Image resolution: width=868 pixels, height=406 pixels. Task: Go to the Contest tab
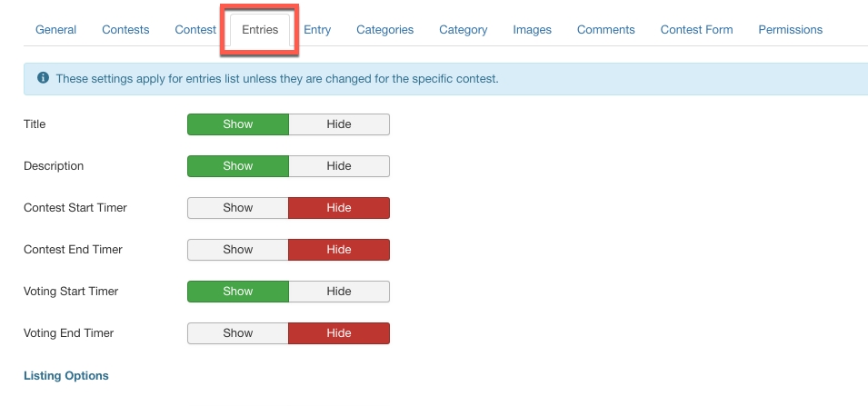(x=195, y=30)
